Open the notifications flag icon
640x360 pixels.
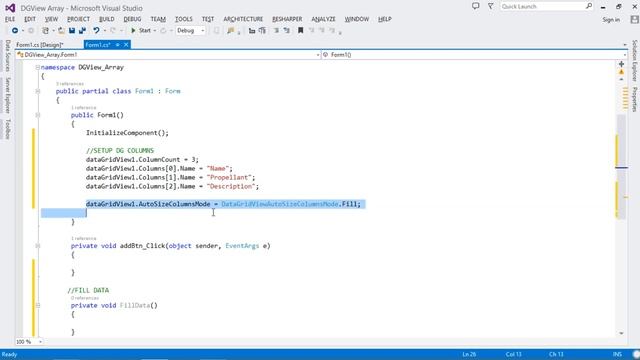[491, 7]
